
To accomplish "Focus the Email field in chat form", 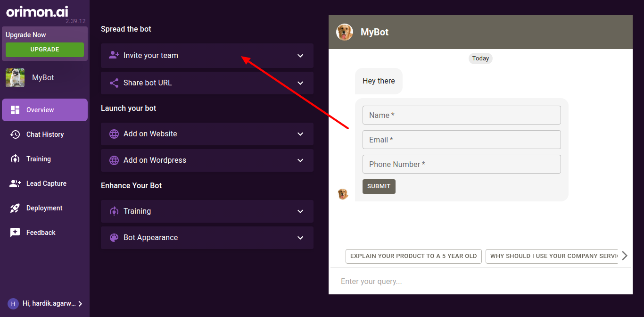I will [461, 140].
